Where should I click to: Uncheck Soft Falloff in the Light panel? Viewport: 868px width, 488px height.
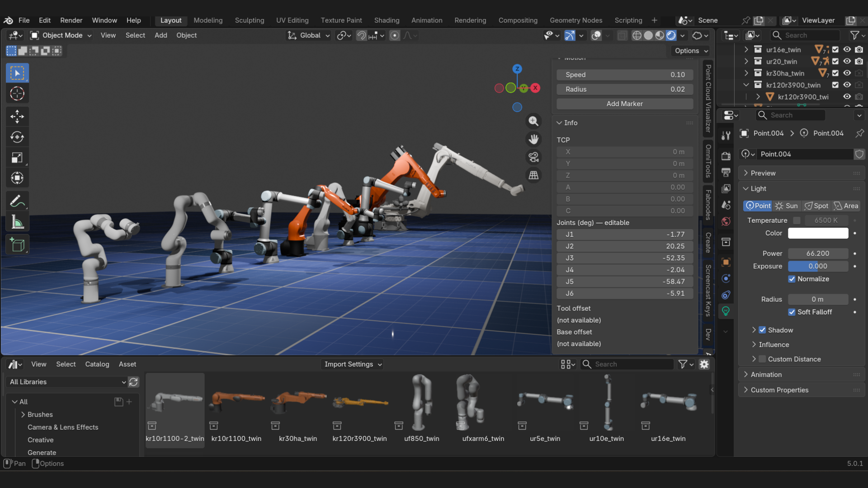(x=792, y=312)
